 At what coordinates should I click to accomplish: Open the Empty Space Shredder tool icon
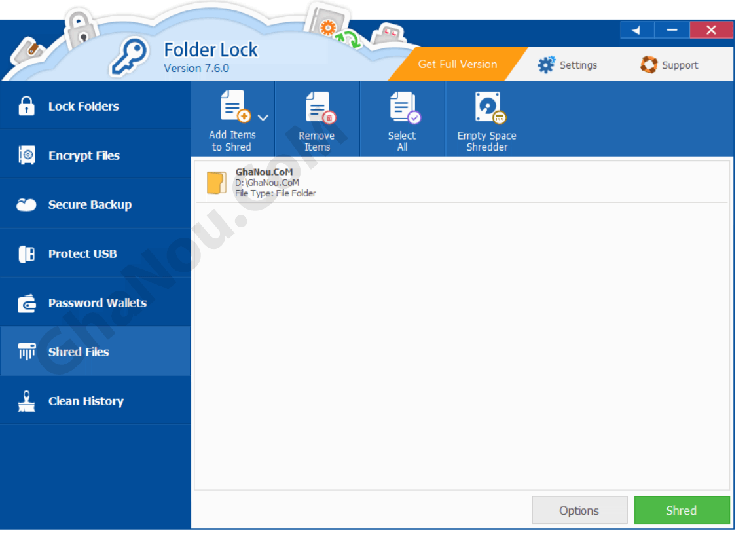[x=490, y=107]
